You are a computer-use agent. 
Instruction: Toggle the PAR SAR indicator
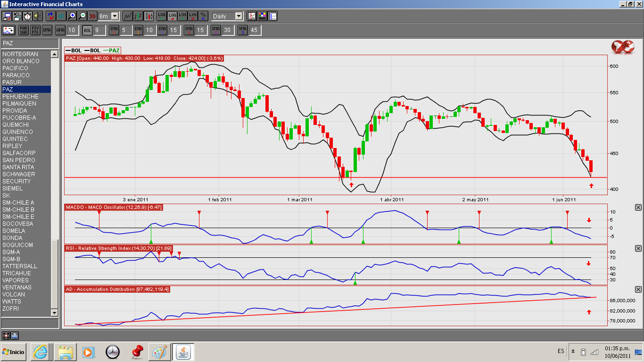coord(24,30)
